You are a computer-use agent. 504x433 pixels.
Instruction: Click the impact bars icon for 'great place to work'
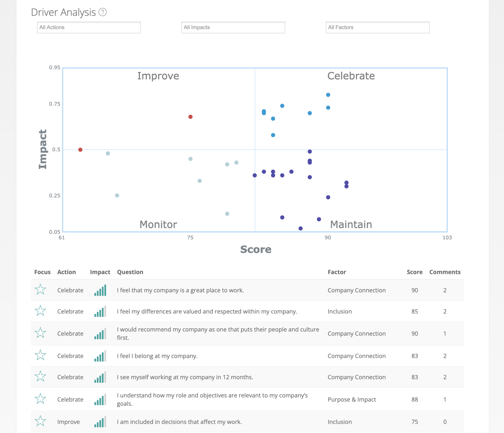click(100, 290)
